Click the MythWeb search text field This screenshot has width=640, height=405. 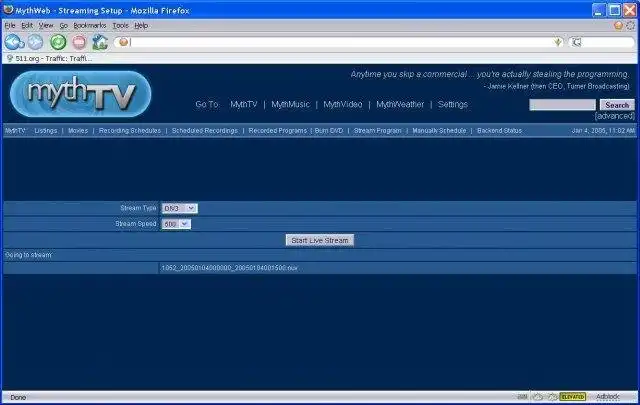(x=562, y=105)
